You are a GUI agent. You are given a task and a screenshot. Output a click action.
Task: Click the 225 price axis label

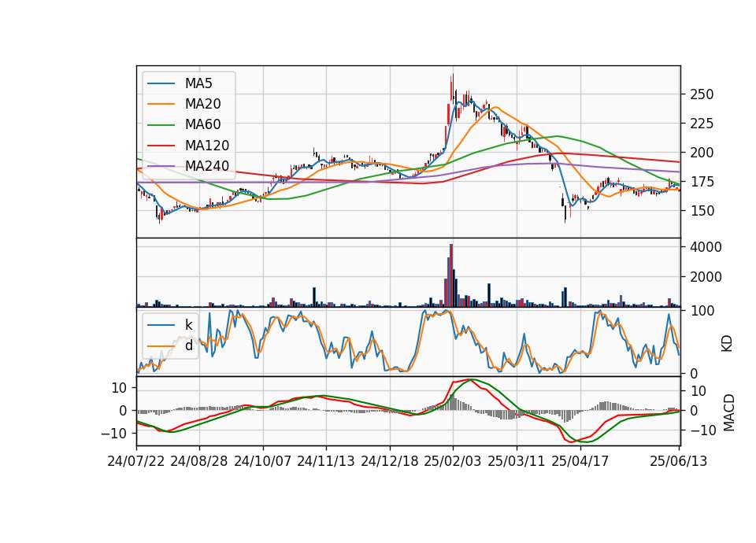pyautogui.click(x=702, y=124)
